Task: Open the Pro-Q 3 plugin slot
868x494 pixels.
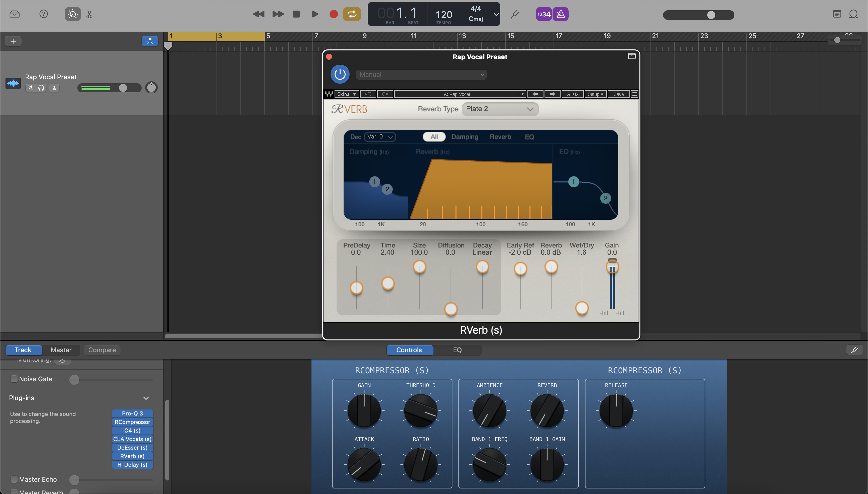Action: tap(132, 413)
